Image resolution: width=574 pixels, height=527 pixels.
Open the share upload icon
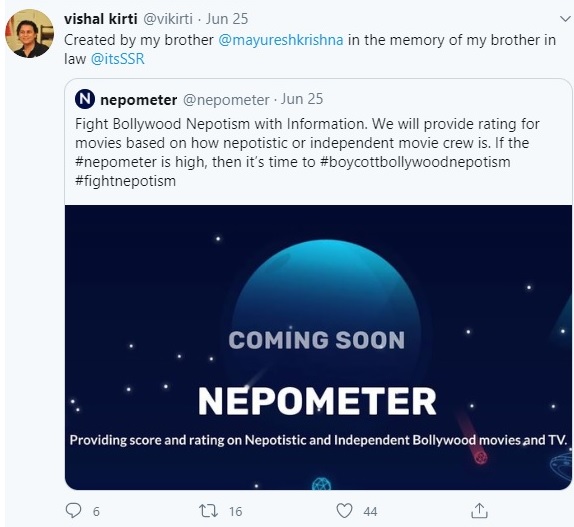pos(479,511)
